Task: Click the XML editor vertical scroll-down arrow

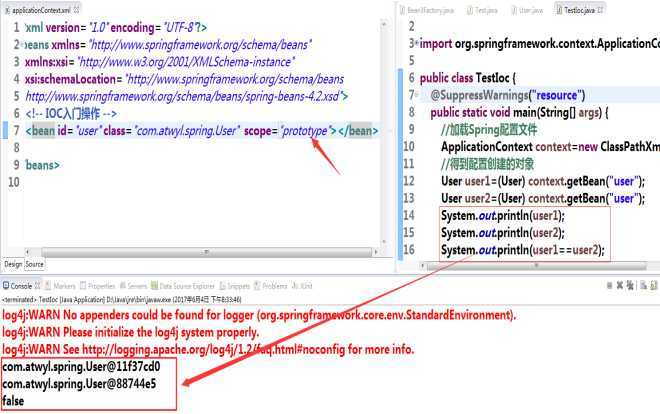Action: click(384, 242)
